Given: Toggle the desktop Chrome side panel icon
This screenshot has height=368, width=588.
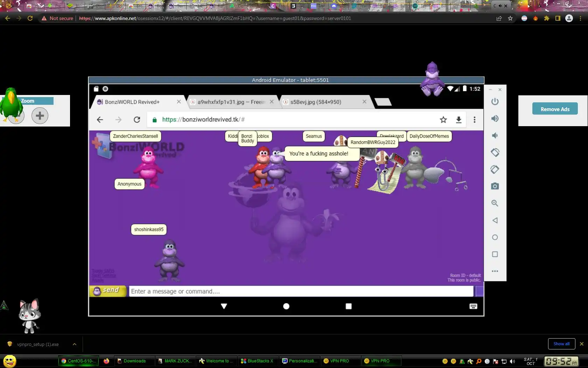Looking at the screenshot, I should click(x=558, y=18).
